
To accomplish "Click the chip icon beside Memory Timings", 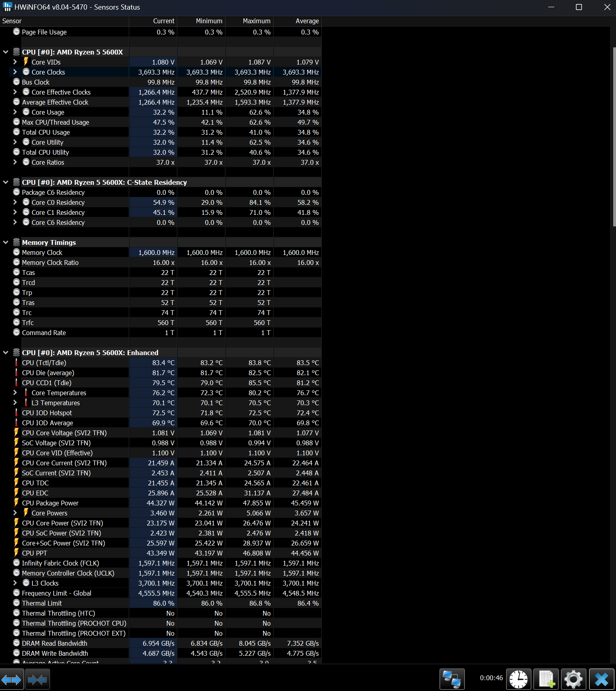I will click(x=16, y=242).
